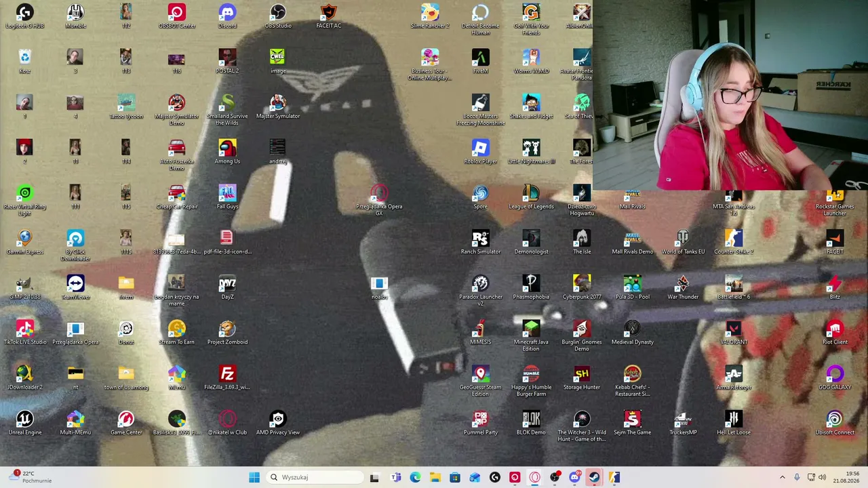Select the FiveM desktop shortcut
Screen dimensions: 868x488
coord(480,62)
